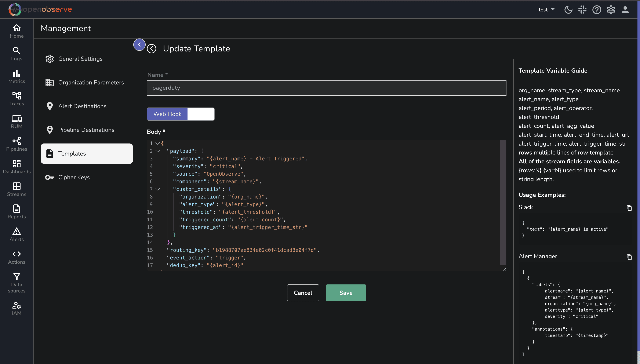Collapse the management sidebar panel
This screenshot has width=640, height=364.
click(139, 45)
